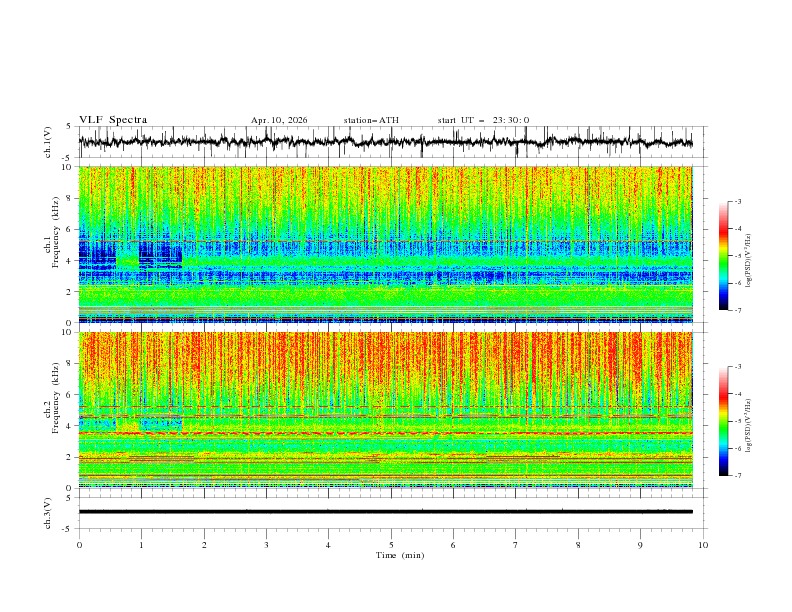This screenshot has width=792, height=612.
Task: Click time axis tick label "5"
Action: [391, 545]
